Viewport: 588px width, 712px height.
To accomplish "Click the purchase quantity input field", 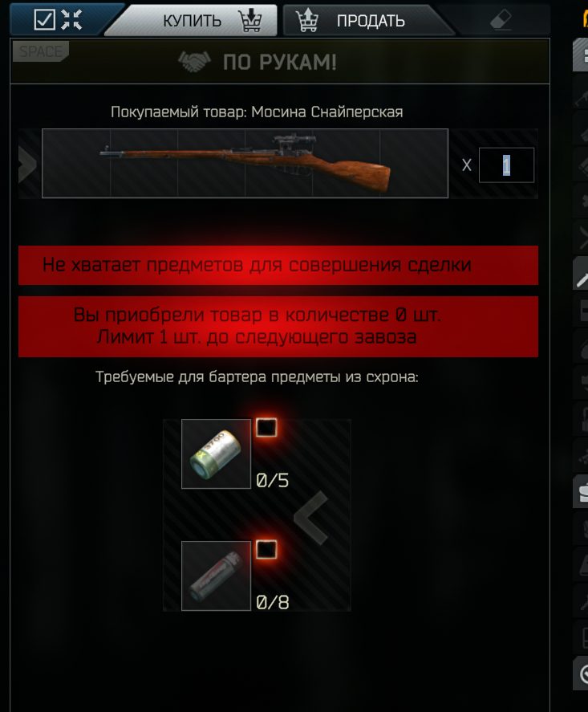I will pyautogui.click(x=506, y=165).
